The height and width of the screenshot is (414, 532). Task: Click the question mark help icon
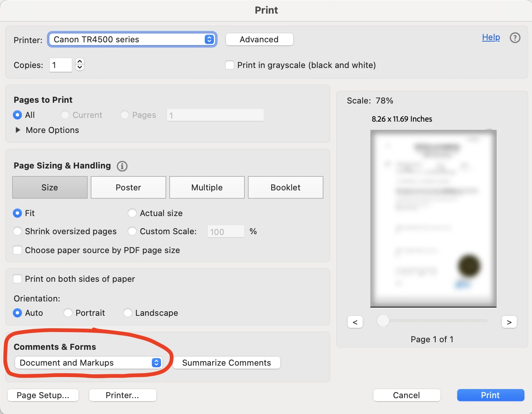point(515,38)
